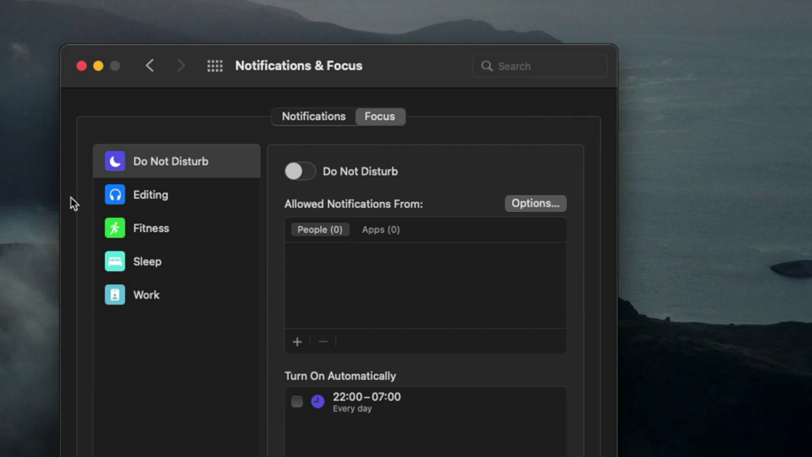Go back with the left chevron
The image size is (812, 457).
(150, 66)
